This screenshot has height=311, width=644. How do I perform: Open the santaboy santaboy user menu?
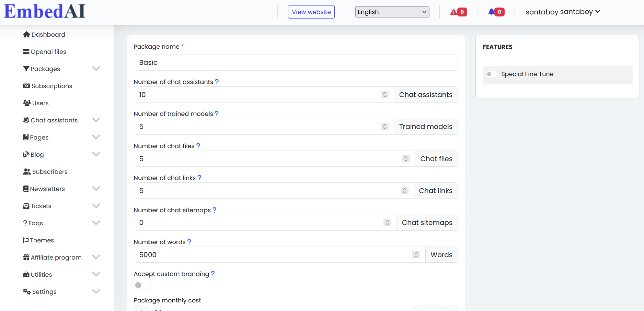563,12
